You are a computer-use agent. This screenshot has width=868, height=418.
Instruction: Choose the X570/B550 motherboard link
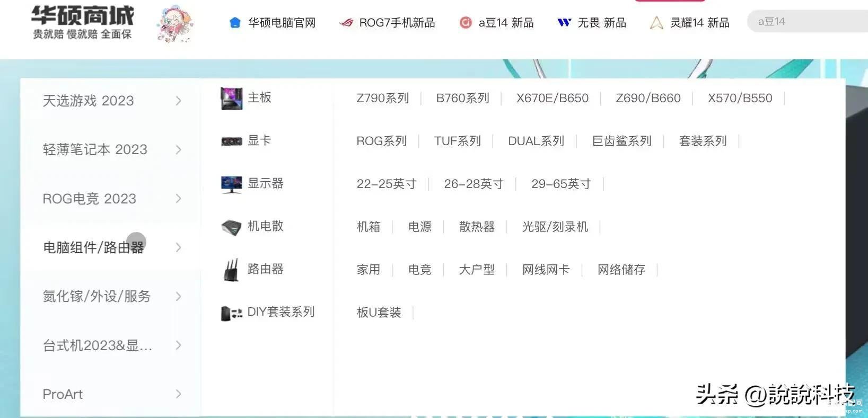740,99
